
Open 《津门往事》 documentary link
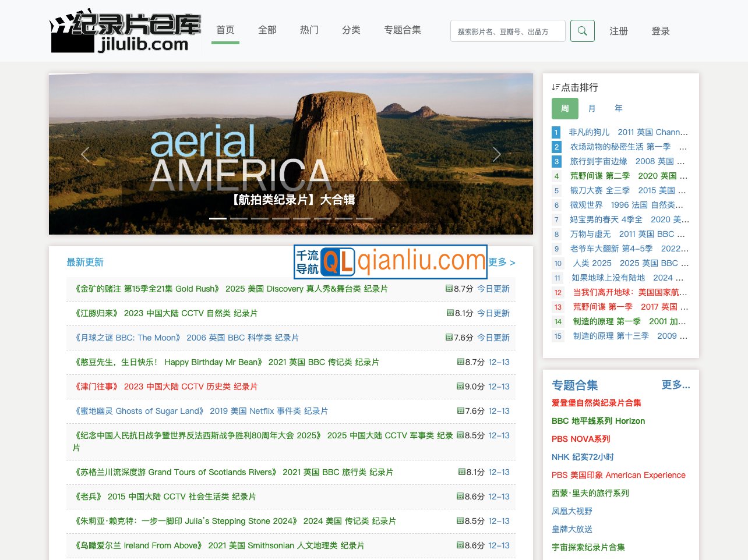[x=97, y=387]
